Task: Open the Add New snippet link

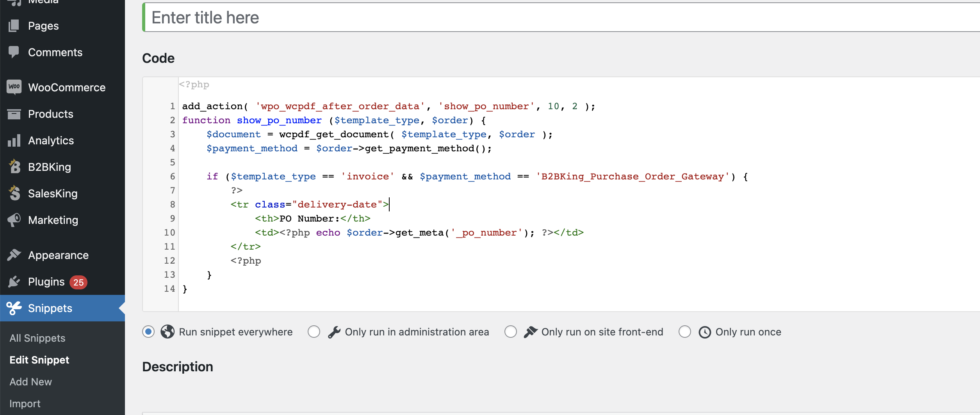Action: point(30,382)
